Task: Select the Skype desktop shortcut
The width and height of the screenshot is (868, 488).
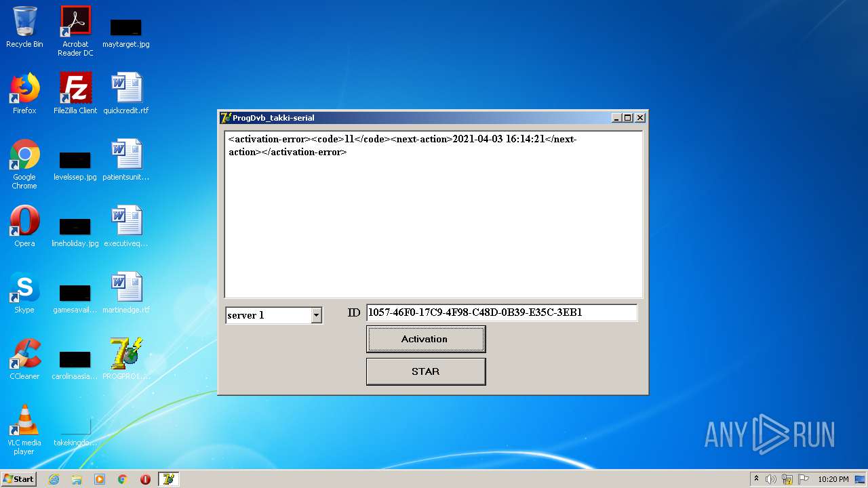Action: pyautogui.click(x=24, y=293)
